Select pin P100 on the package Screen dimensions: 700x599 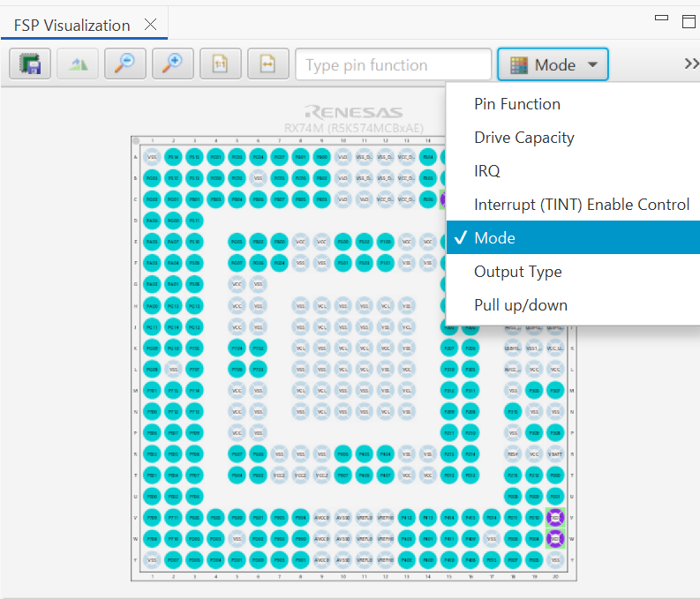coord(385,242)
